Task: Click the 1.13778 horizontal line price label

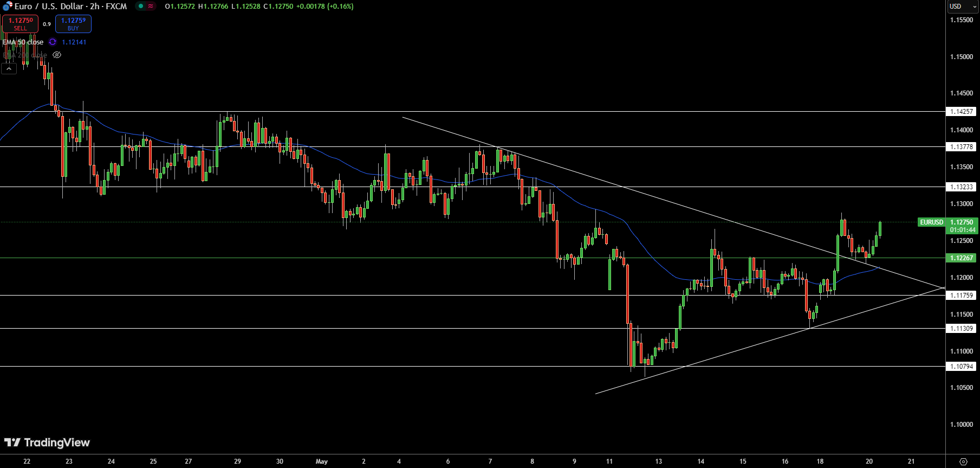Action: (962, 147)
